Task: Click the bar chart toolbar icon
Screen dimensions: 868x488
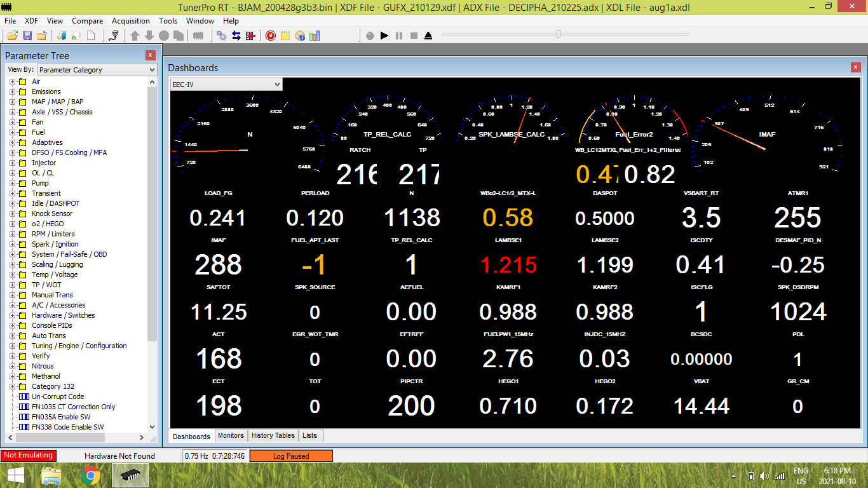Action: pos(315,36)
